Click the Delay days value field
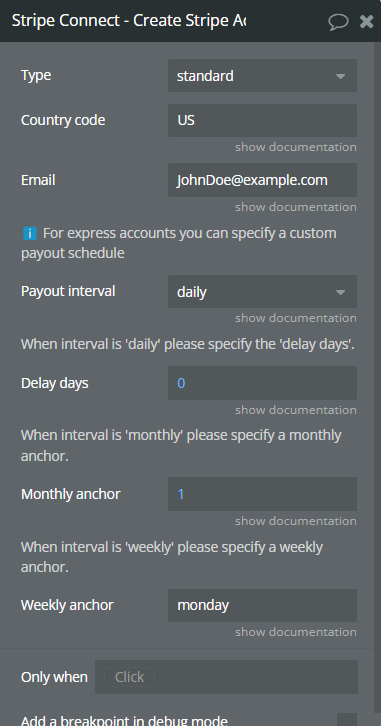Viewport: 381px width, 726px height. coord(262,383)
